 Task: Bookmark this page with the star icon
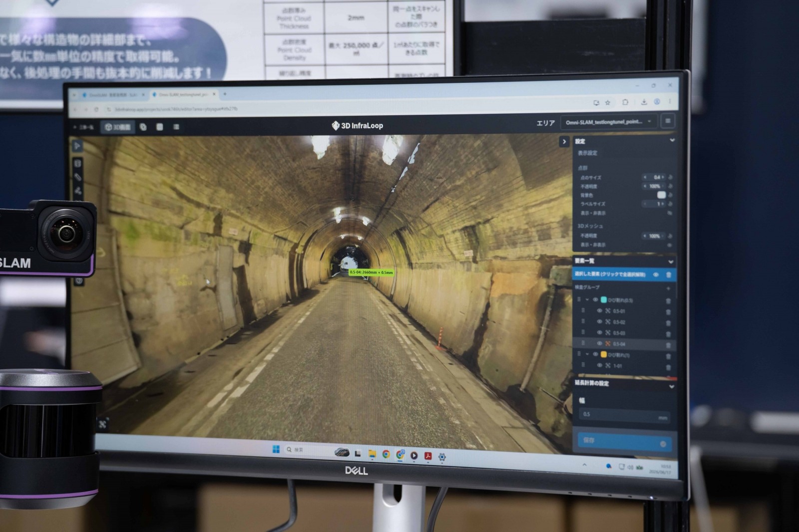pos(608,103)
